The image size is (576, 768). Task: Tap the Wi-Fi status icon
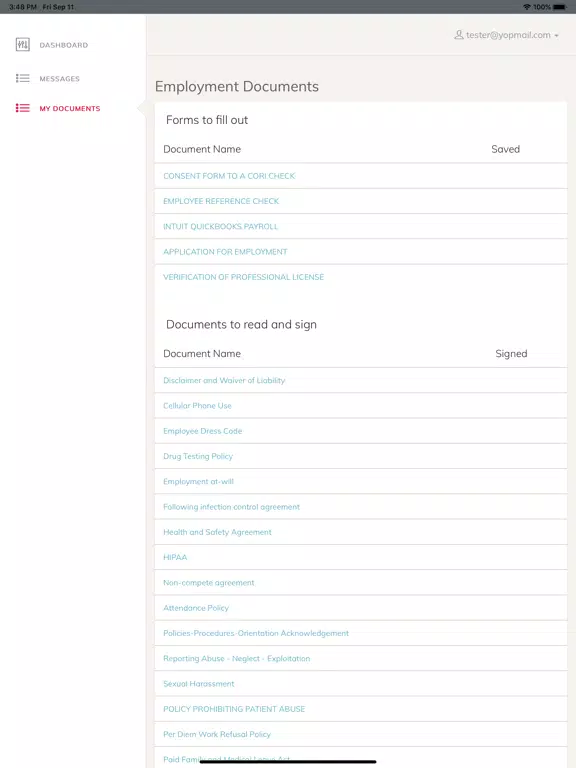[527, 7]
